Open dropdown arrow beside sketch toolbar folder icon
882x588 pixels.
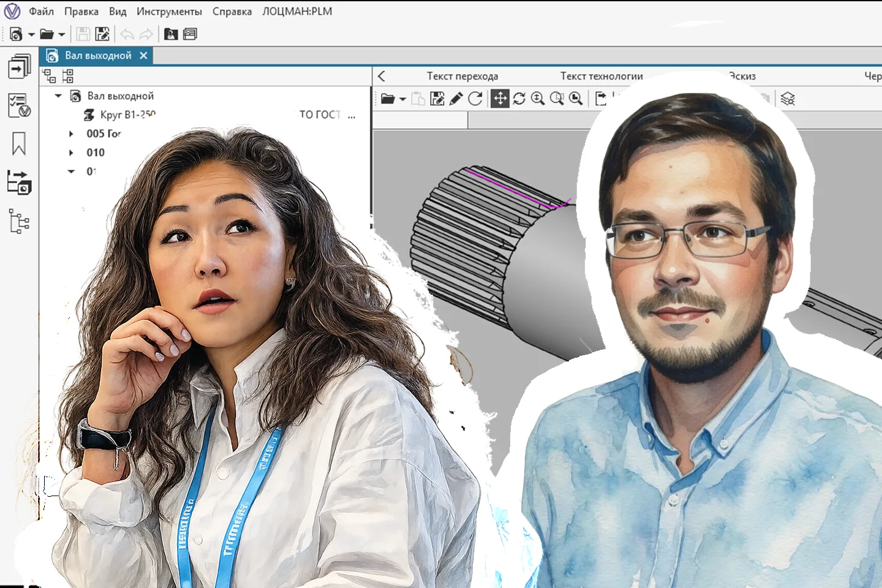point(402,99)
